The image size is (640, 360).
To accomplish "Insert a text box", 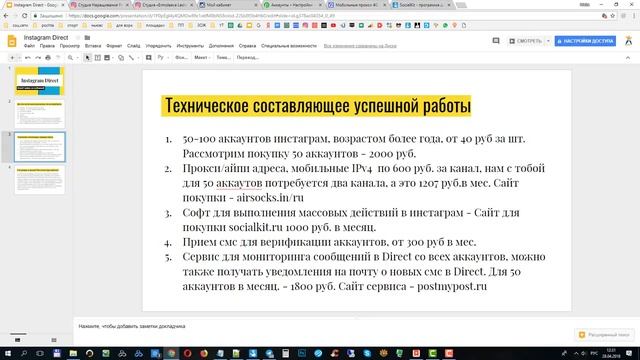I will (x=98, y=58).
